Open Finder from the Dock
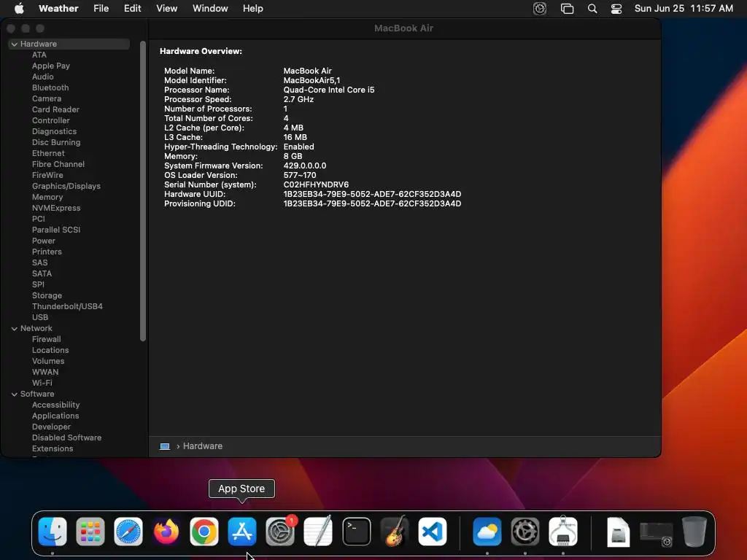 click(x=52, y=532)
